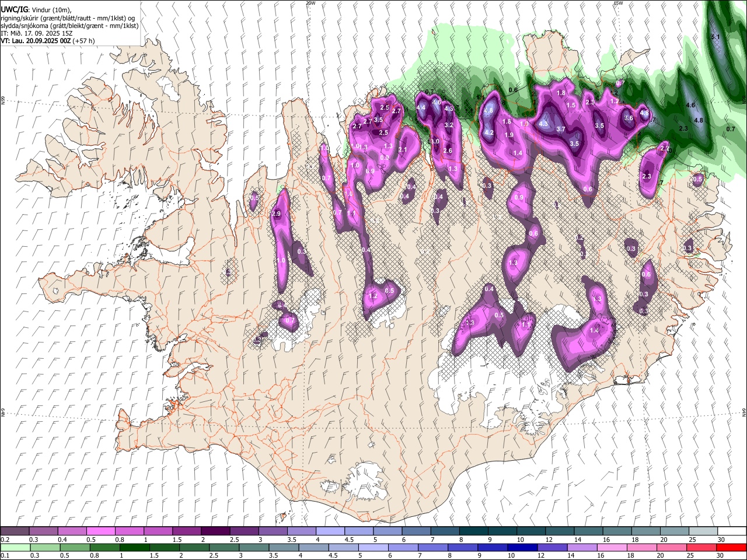Click the '3.7' precipitation value in the northeast
The height and width of the screenshot is (560, 747).
point(561,129)
